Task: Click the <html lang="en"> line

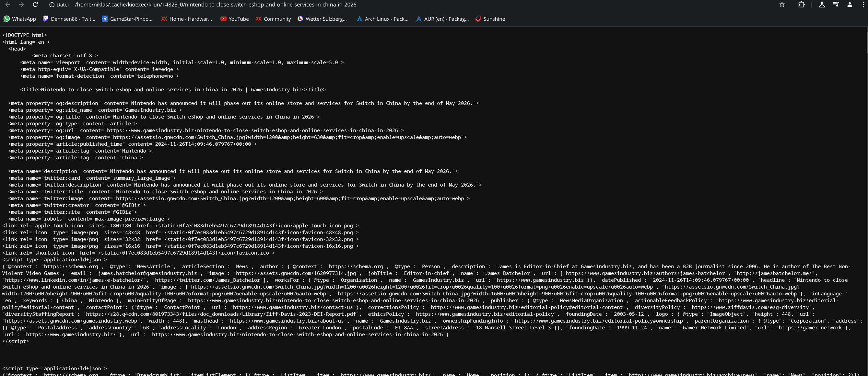Action: point(26,42)
